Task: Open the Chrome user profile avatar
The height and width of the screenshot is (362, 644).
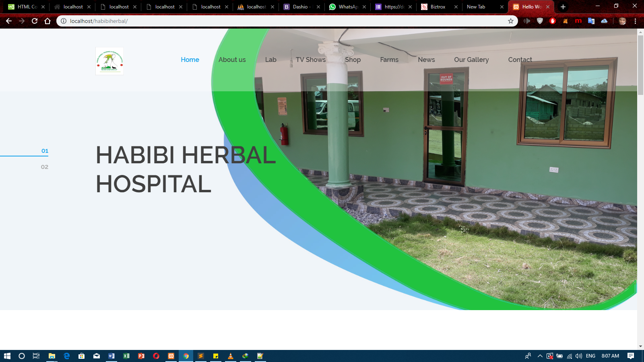Action: 622,21
